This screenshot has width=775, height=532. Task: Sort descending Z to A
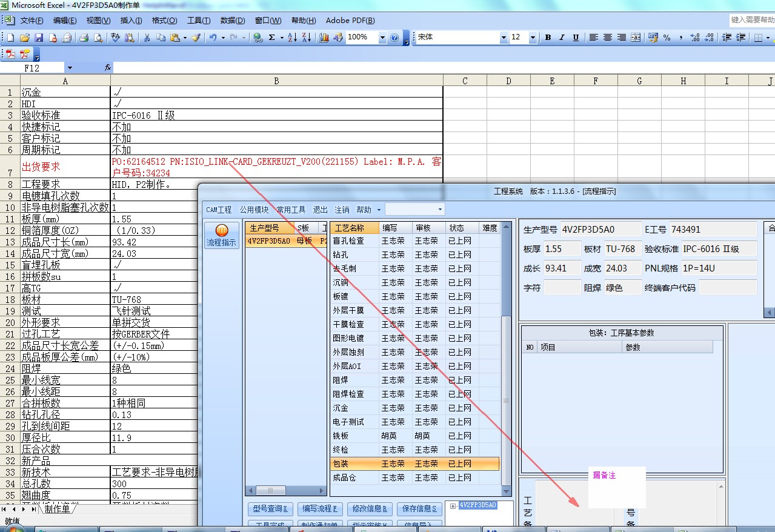307,38
